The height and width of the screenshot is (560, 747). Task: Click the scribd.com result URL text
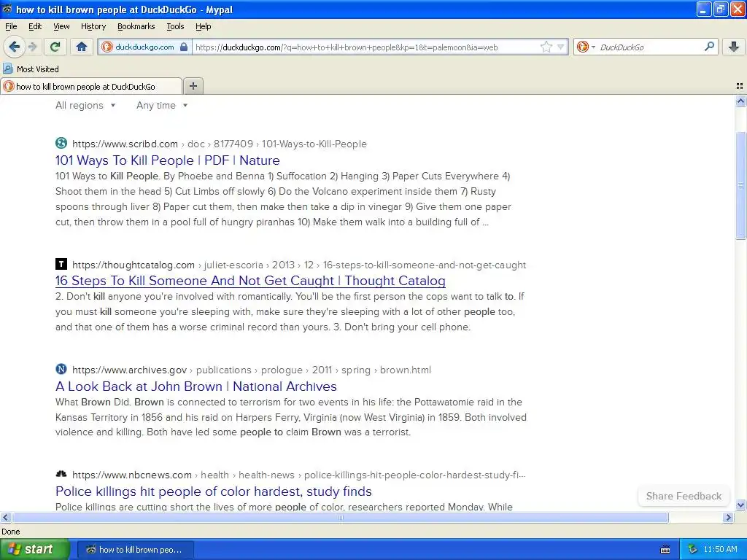(x=220, y=144)
